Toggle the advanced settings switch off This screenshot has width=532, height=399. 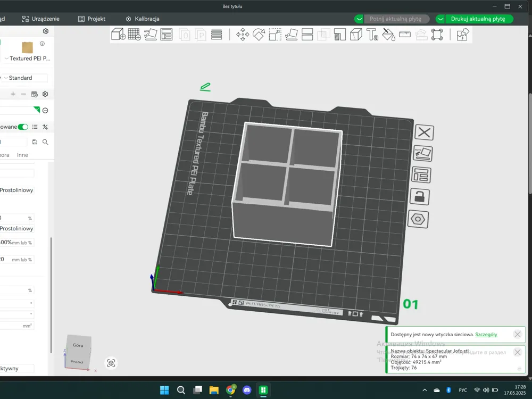click(x=23, y=127)
